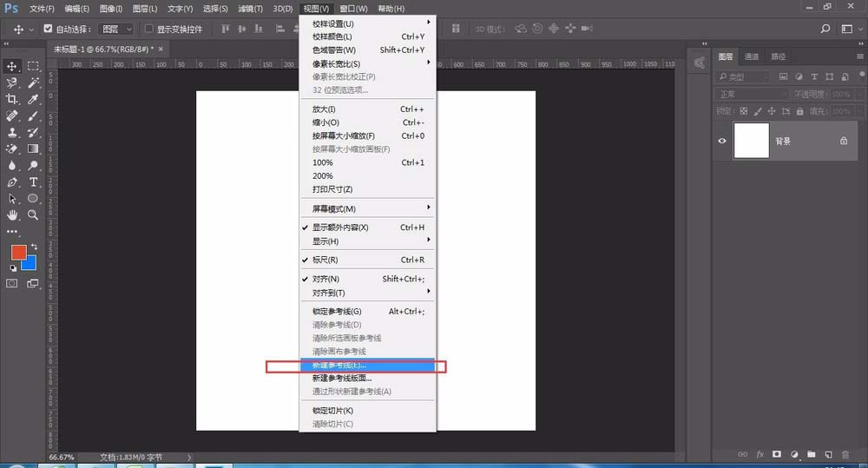This screenshot has width=868, height=468.
Task: Open the 图层 auto-select dropdown
Action: pyautogui.click(x=115, y=29)
